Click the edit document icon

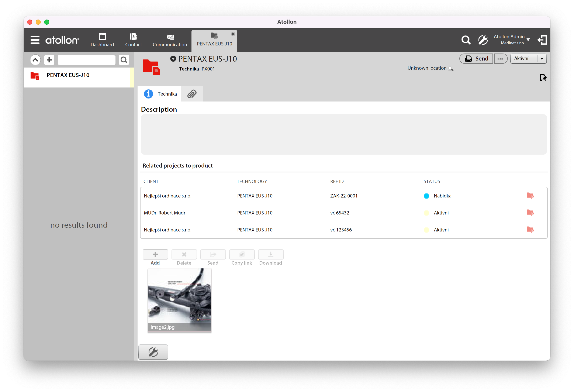pos(543,78)
